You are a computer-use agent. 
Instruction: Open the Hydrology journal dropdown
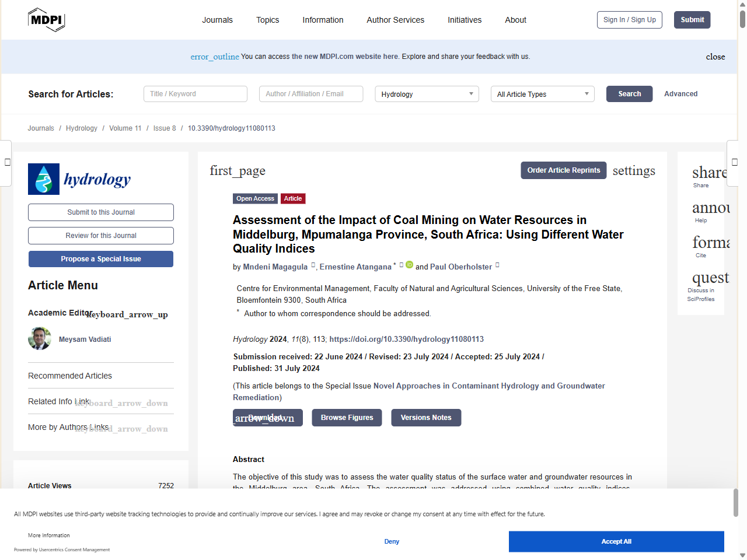[x=427, y=94]
